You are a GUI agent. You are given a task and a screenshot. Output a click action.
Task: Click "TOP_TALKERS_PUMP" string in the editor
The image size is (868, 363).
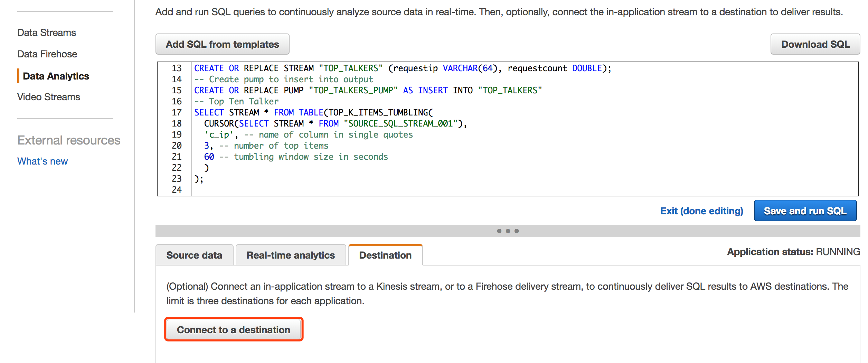(x=353, y=90)
